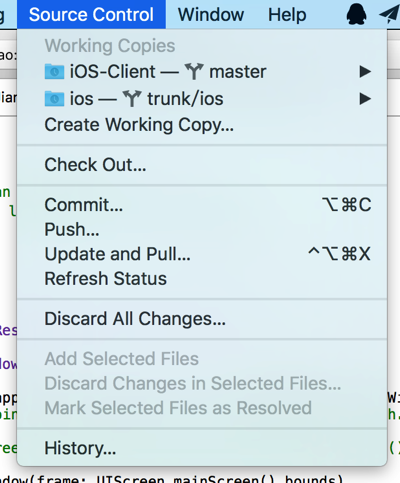Open the Help menu
Viewport: 400px width, 483px height.
(x=287, y=15)
